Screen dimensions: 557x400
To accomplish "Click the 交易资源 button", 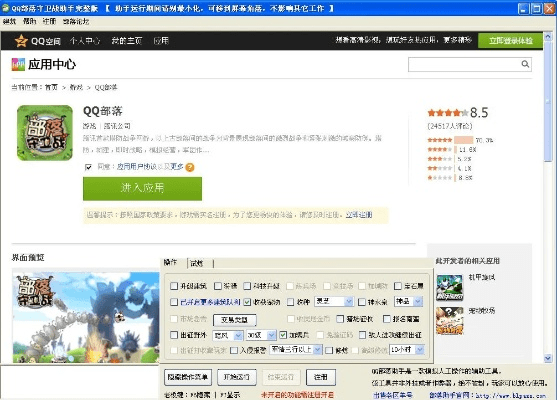I will click(x=234, y=320).
